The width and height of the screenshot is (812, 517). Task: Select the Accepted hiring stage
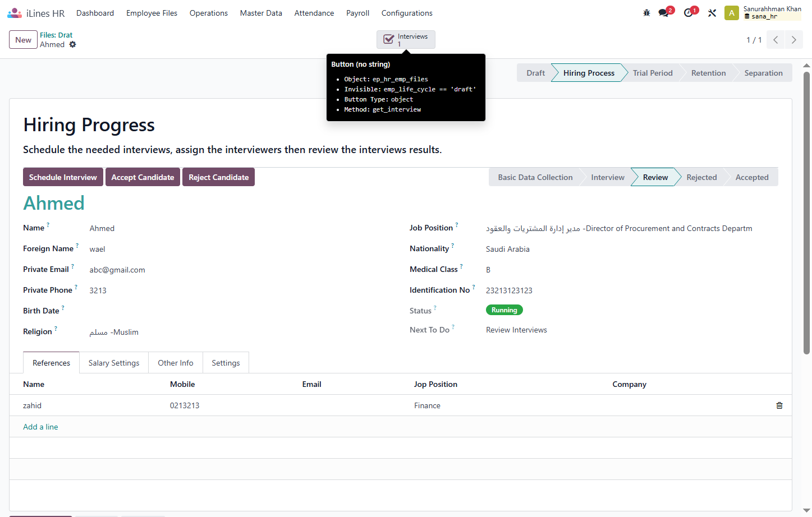(752, 177)
